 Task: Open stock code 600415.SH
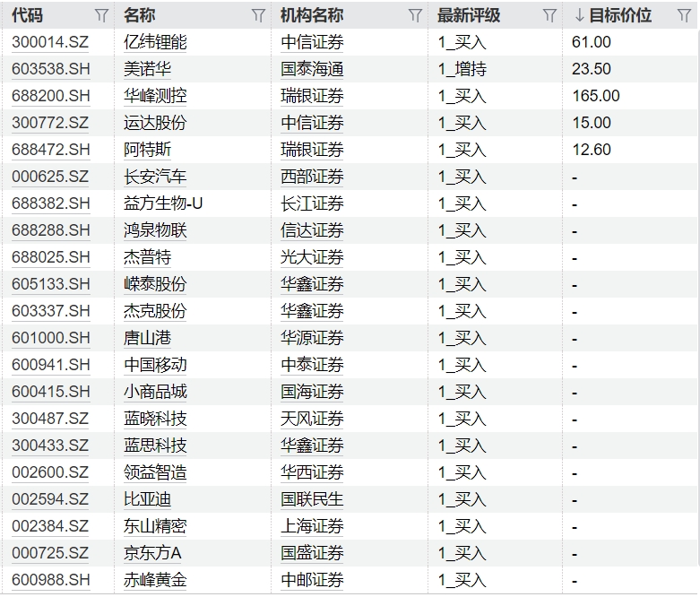51,392
